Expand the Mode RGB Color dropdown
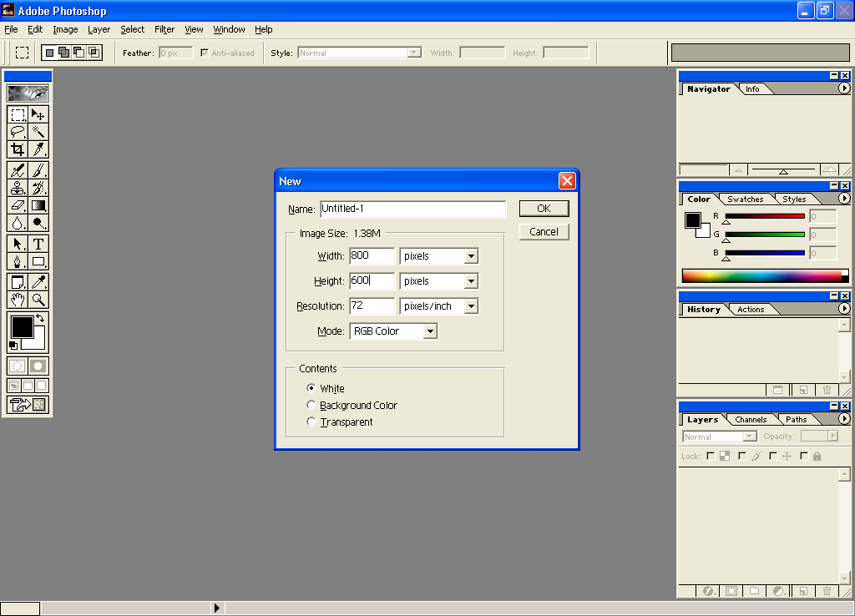 (x=429, y=331)
